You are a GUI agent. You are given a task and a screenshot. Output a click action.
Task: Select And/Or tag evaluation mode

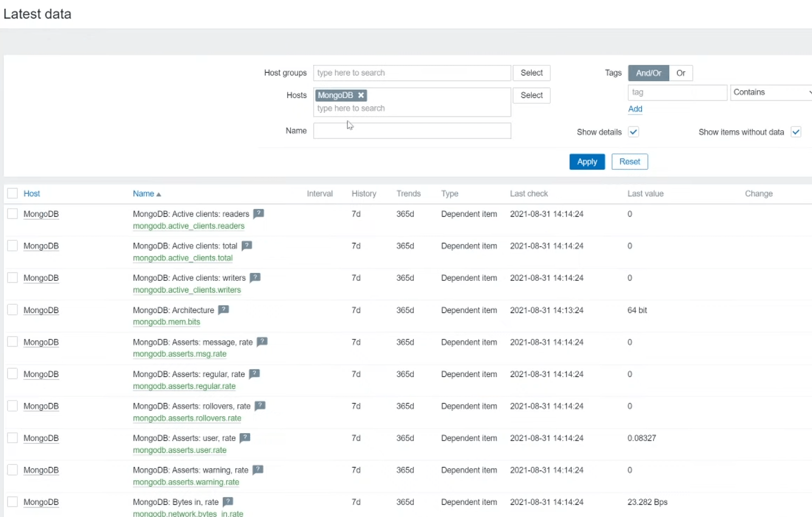(648, 73)
